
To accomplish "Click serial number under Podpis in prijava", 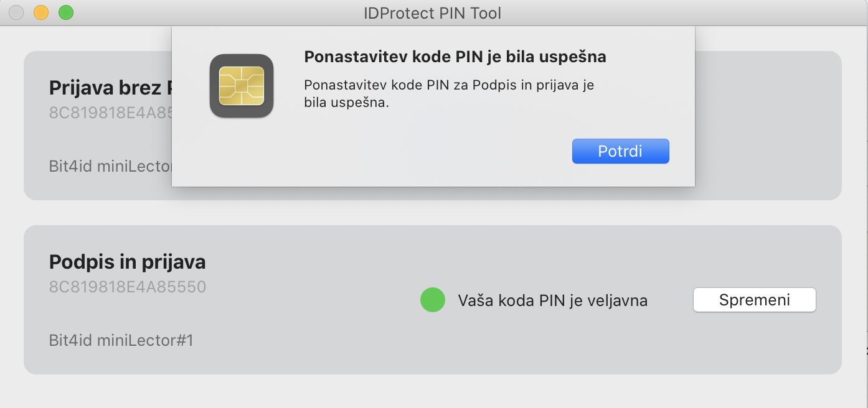I will [x=127, y=287].
